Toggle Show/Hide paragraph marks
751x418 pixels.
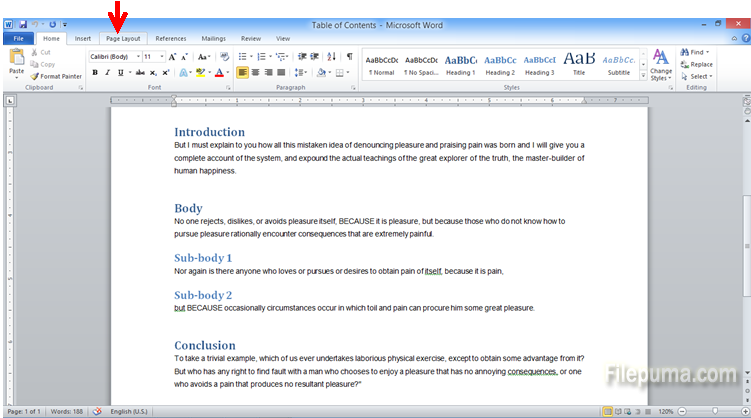[x=349, y=57]
